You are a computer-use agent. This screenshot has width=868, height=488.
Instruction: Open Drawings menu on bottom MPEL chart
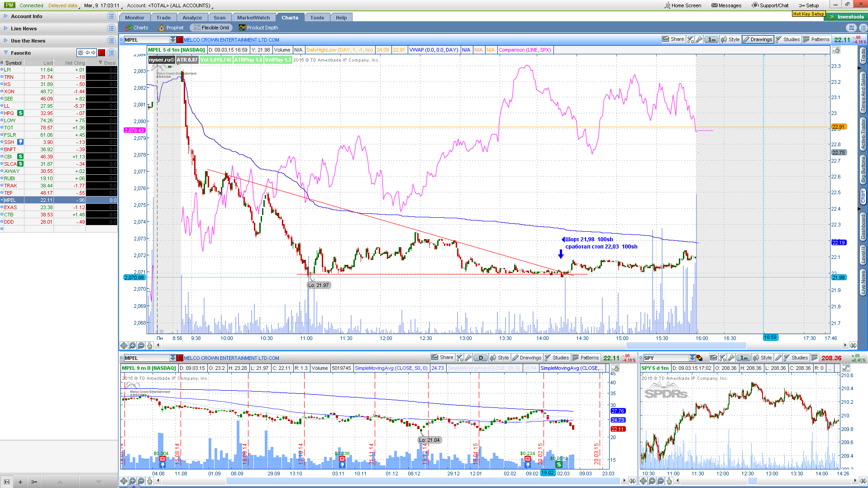[x=527, y=358]
